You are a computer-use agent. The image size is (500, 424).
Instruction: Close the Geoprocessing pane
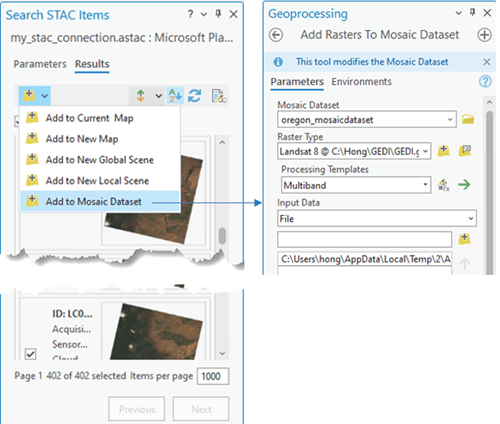[487, 13]
